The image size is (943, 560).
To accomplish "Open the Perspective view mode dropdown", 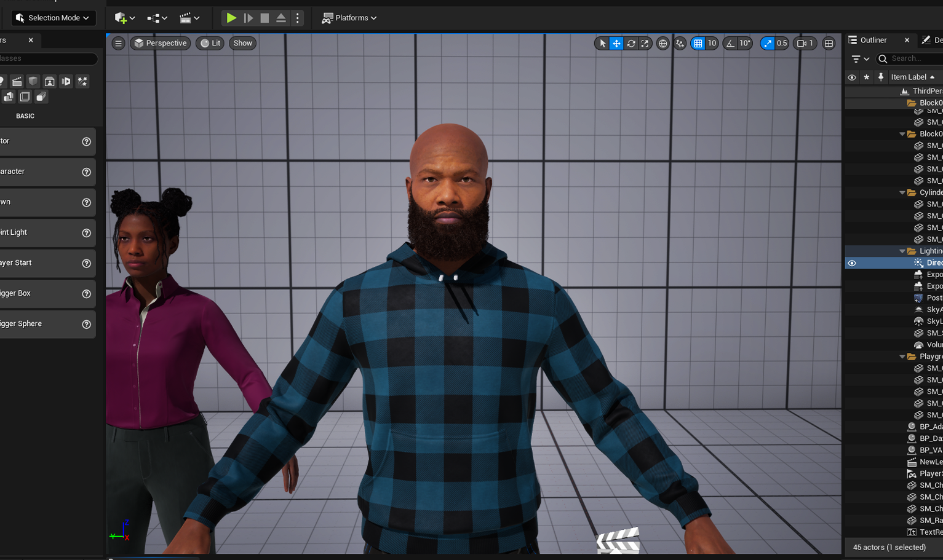I will pos(161,43).
